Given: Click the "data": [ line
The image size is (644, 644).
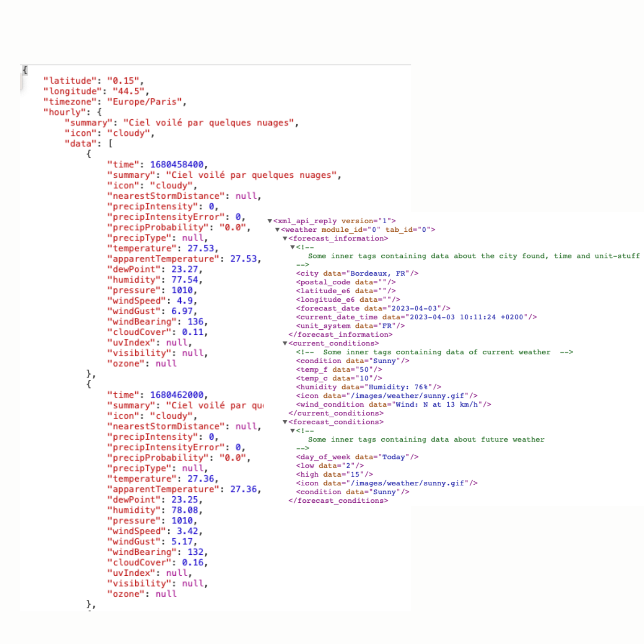Looking at the screenshot, I should [88, 143].
